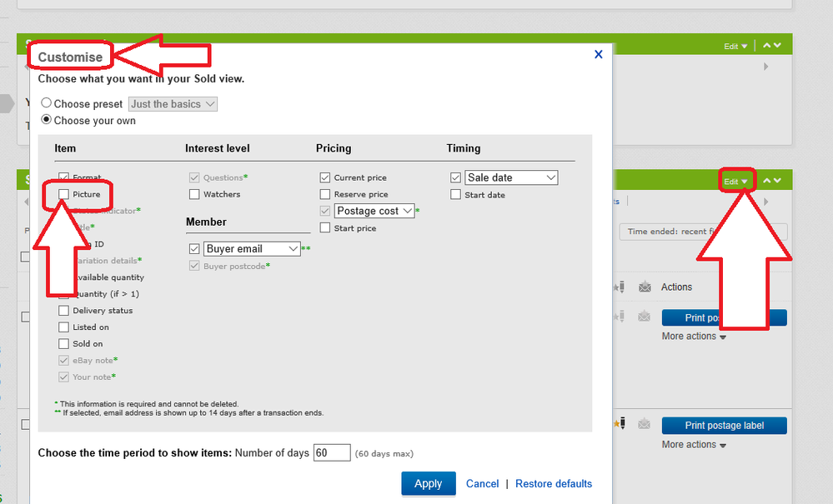Select the Choose preset radio button
Image resolution: width=833 pixels, height=504 pixels.
(x=47, y=104)
